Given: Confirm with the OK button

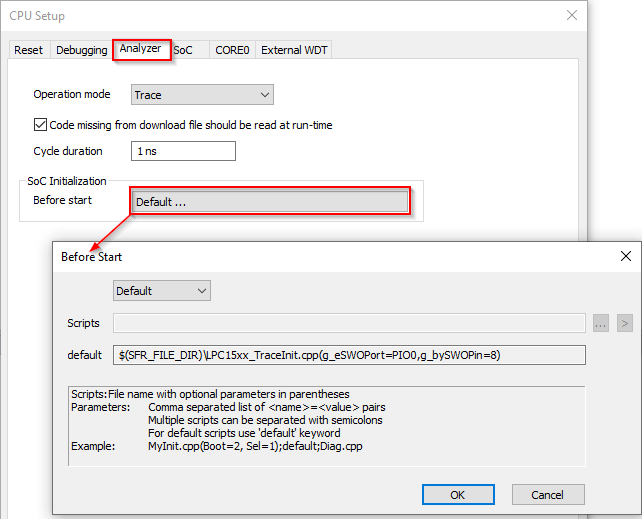Looking at the screenshot, I should (x=458, y=494).
